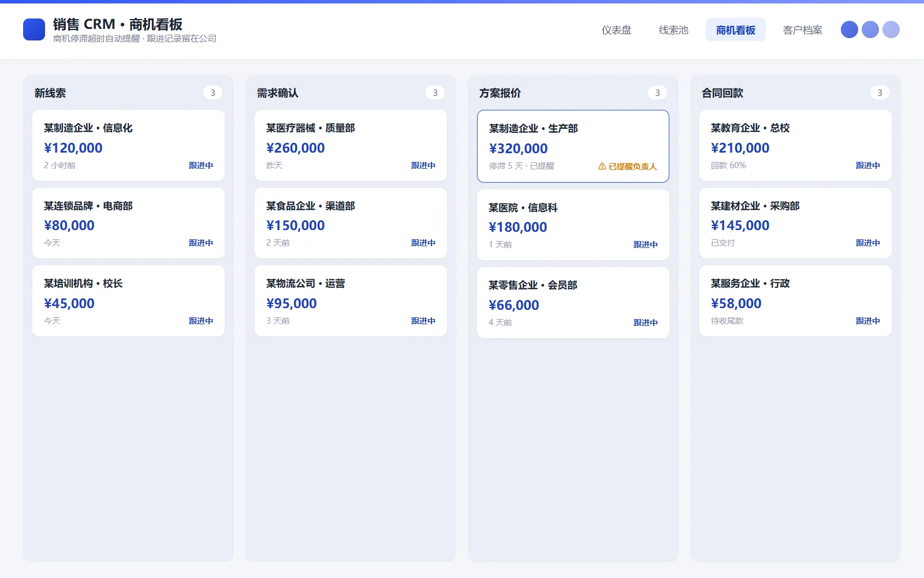
Task: Click 跟进中 on the ¥120,000 card
Action: 201,165
